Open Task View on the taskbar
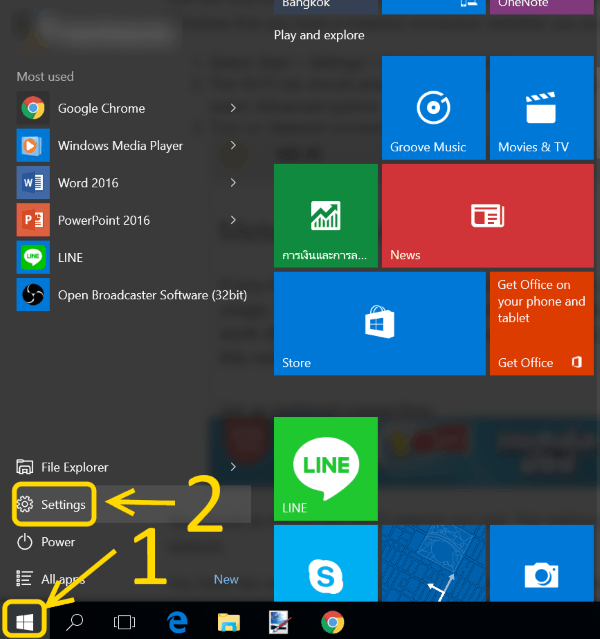 point(125,621)
